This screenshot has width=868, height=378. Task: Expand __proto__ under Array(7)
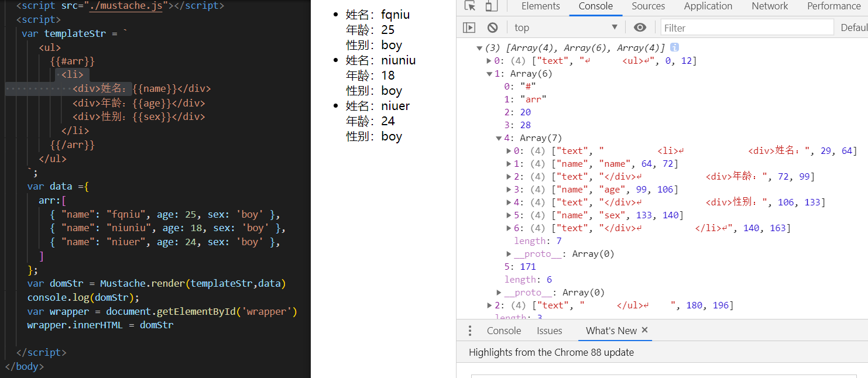pyautogui.click(x=509, y=254)
